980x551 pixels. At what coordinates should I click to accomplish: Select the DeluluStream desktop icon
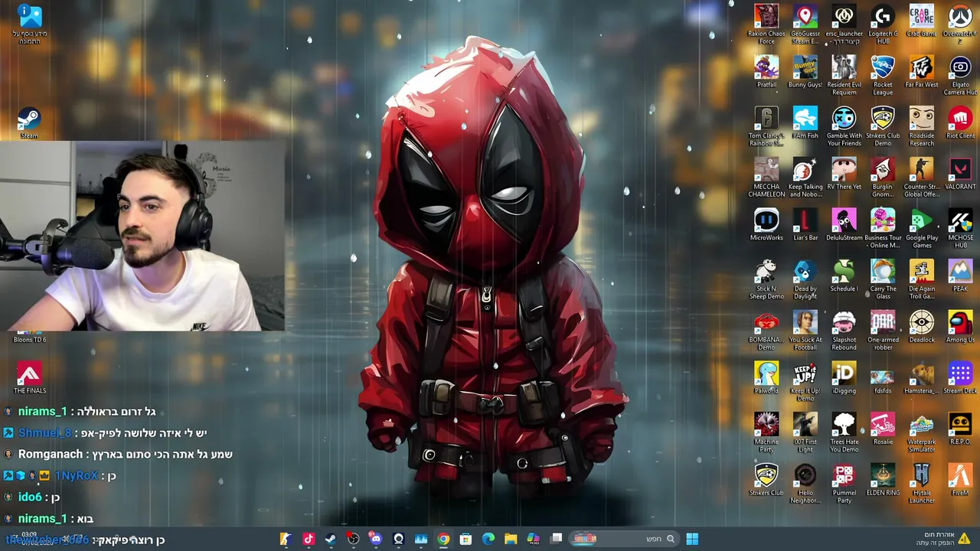click(844, 224)
